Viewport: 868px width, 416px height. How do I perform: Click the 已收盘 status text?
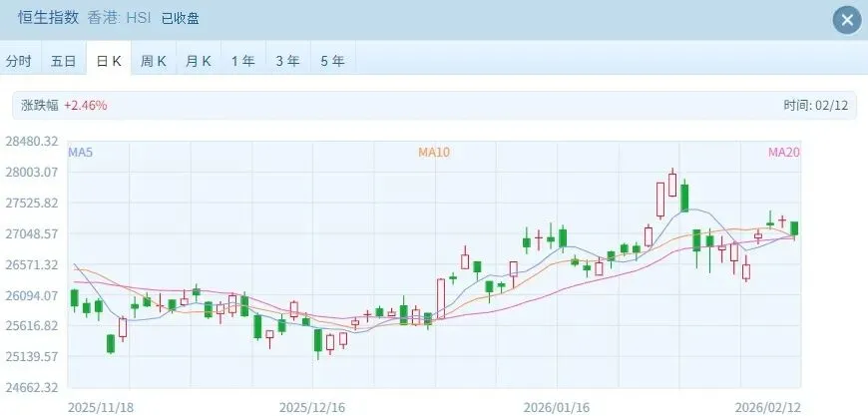click(180, 18)
